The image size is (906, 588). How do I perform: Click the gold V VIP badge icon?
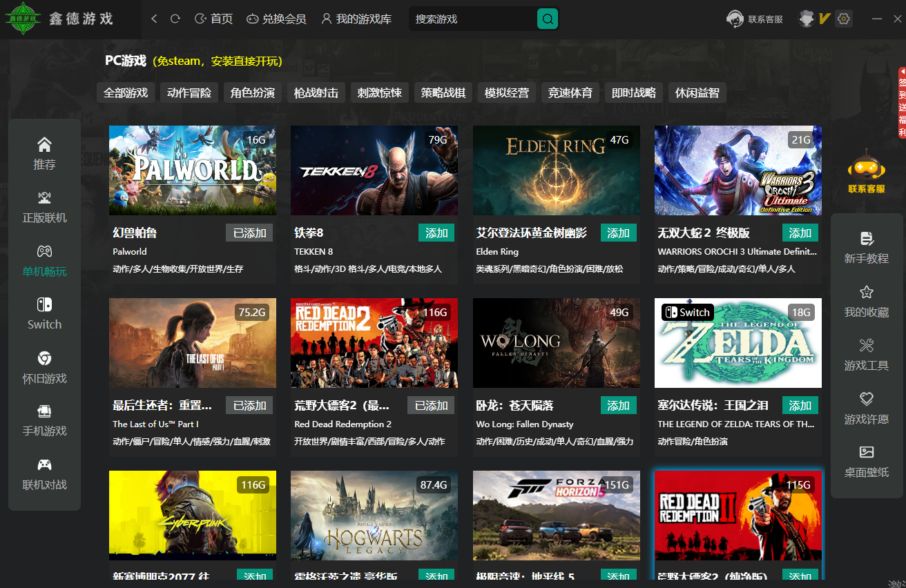824,19
